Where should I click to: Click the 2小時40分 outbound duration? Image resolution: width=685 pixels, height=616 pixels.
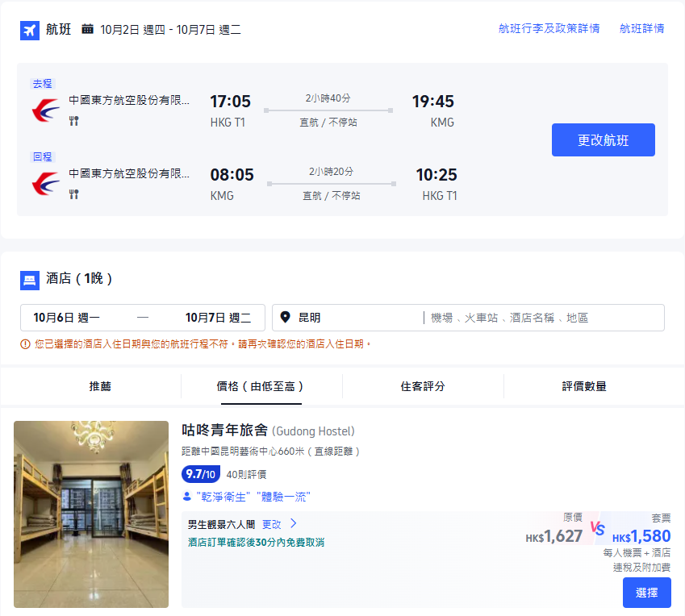(x=328, y=98)
